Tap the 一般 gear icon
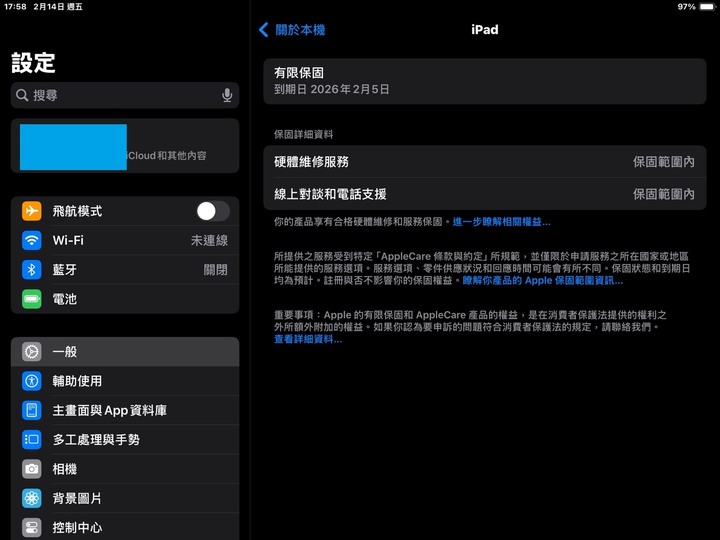 (x=32, y=352)
